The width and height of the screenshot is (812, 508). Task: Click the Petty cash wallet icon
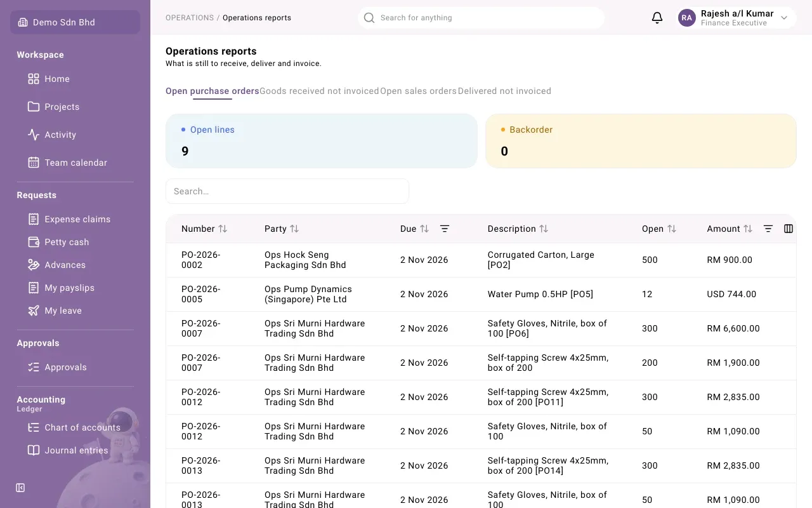click(x=34, y=242)
